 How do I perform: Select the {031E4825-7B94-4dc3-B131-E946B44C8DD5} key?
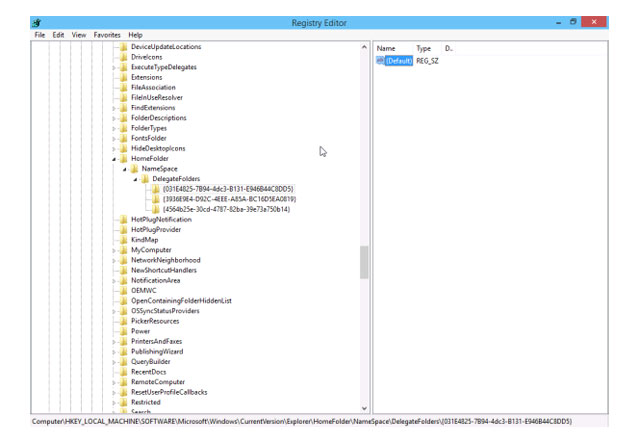228,189
